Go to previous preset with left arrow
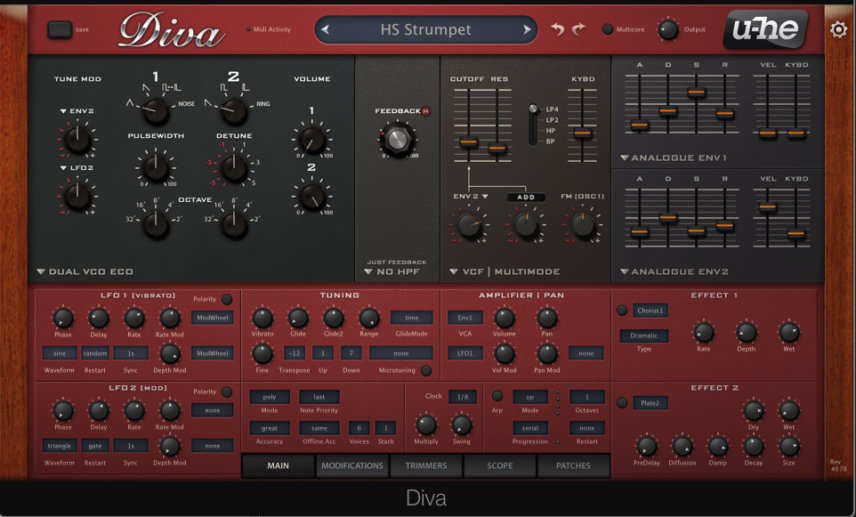 pos(325,29)
